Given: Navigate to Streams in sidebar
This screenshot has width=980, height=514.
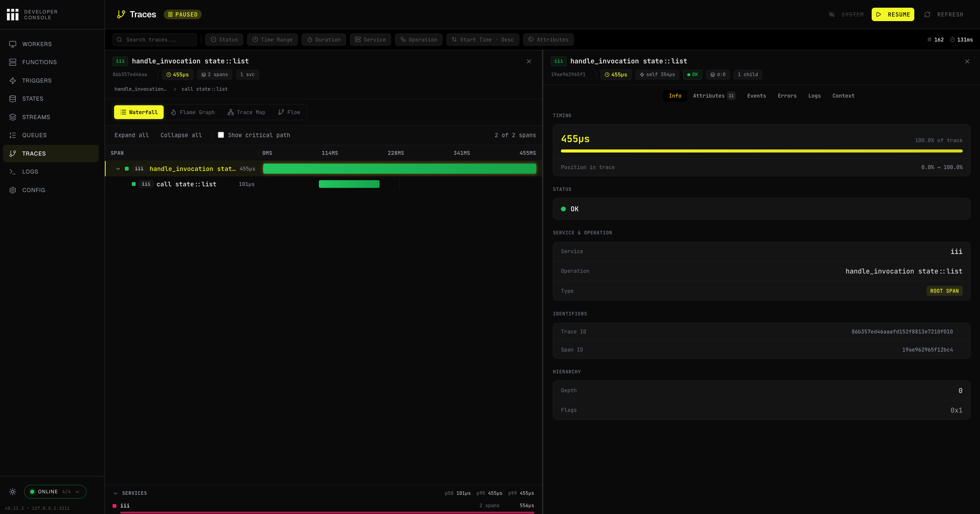Looking at the screenshot, I should [x=51, y=117].
